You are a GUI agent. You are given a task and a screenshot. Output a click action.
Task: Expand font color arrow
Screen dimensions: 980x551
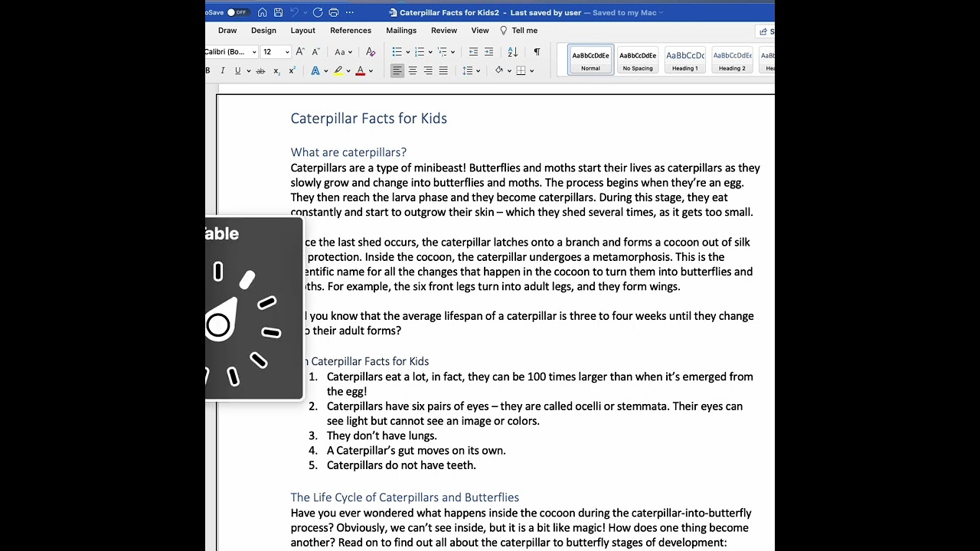[371, 71]
